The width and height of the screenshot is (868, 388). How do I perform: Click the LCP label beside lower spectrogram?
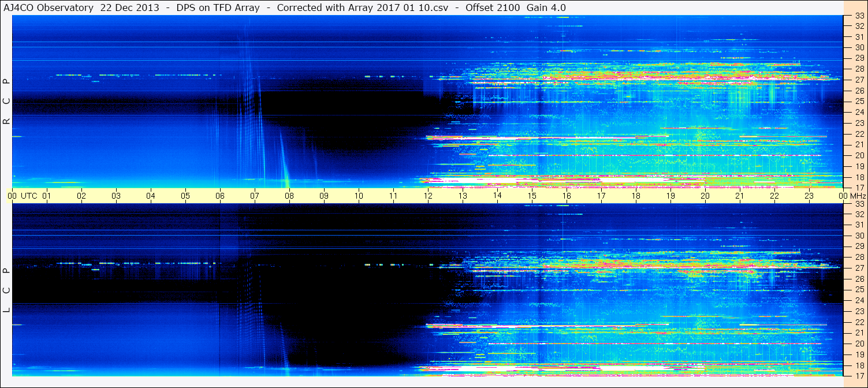point(7,290)
